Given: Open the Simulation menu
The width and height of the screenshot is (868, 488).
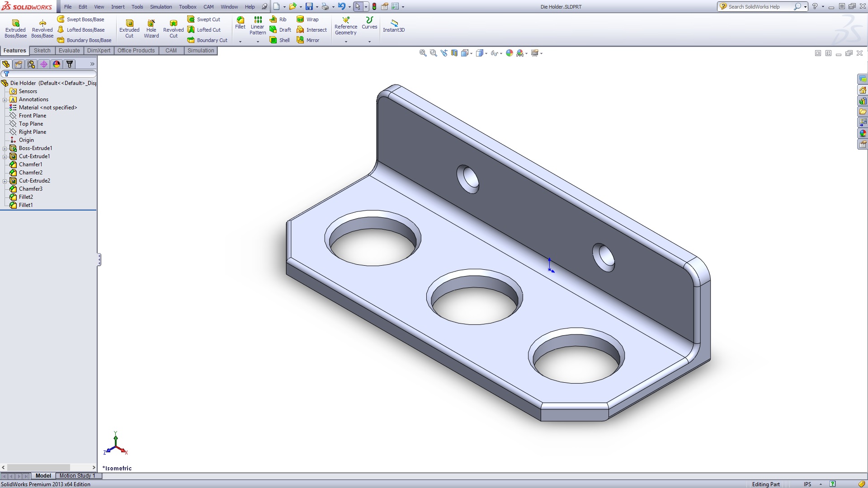Looking at the screenshot, I should 161,7.
